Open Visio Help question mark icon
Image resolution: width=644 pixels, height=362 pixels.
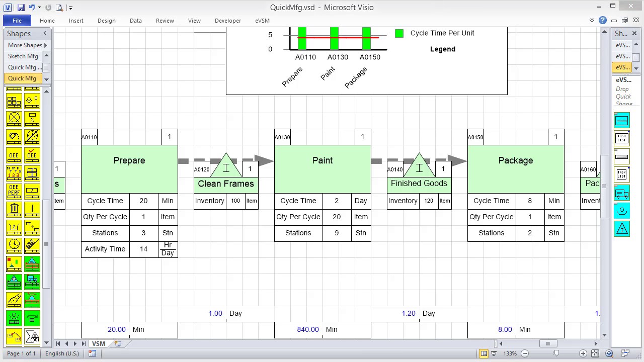point(603,21)
